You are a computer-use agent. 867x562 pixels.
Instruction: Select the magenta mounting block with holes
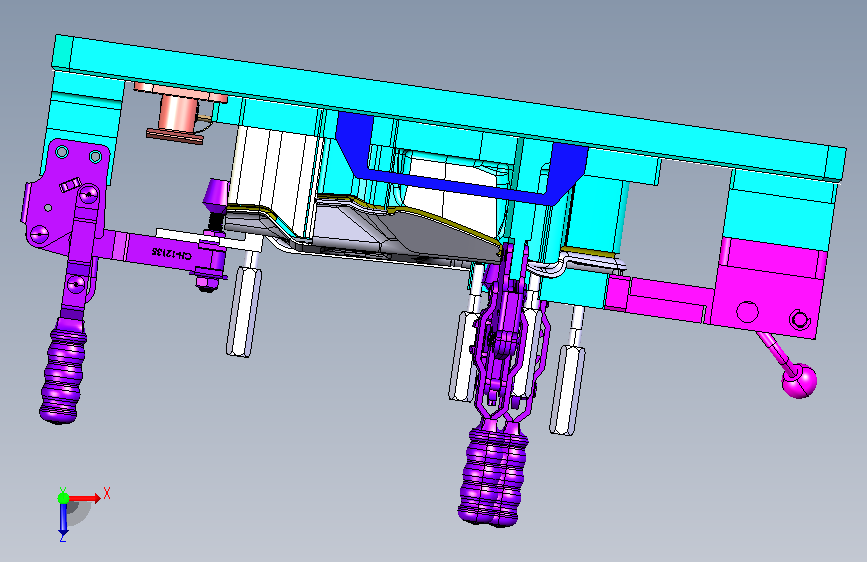[769, 288]
